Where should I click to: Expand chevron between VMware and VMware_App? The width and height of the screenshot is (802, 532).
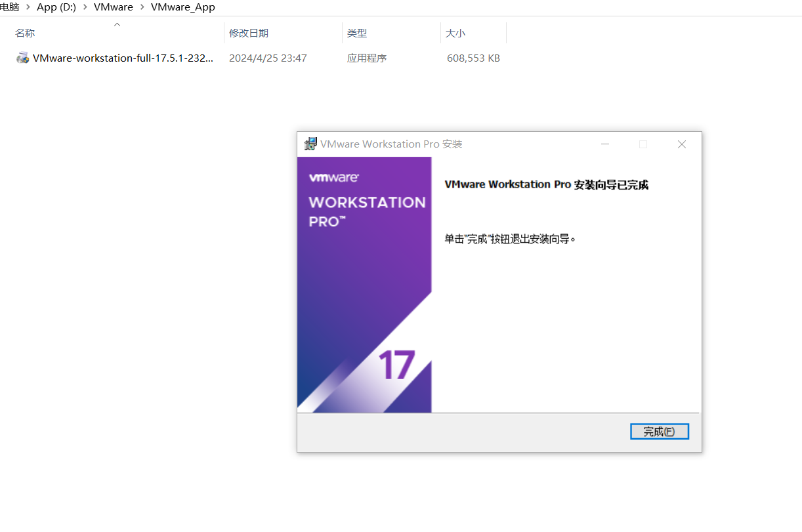click(142, 7)
